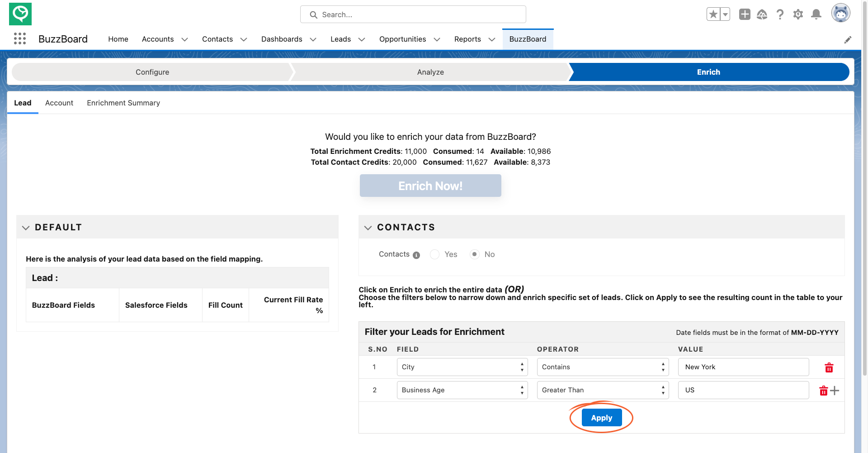The height and width of the screenshot is (453, 868).
Task: Select the BuzzBoard nav tab
Action: (x=528, y=39)
